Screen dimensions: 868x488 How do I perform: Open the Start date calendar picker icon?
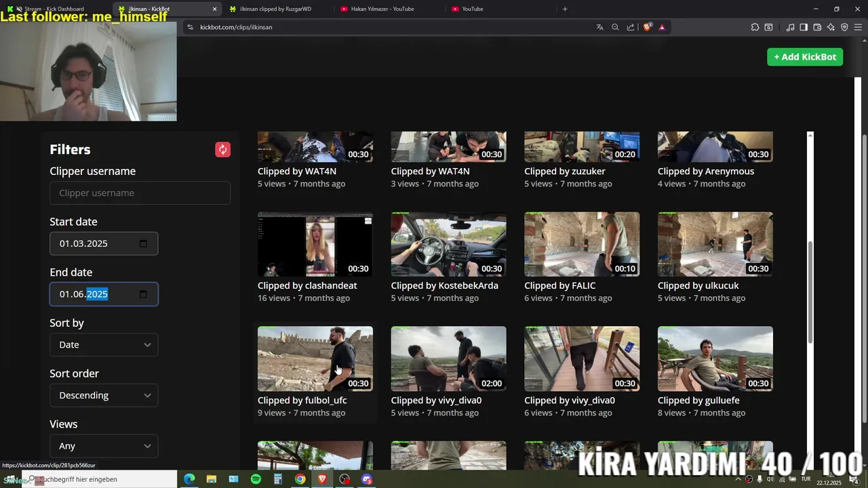(x=143, y=243)
